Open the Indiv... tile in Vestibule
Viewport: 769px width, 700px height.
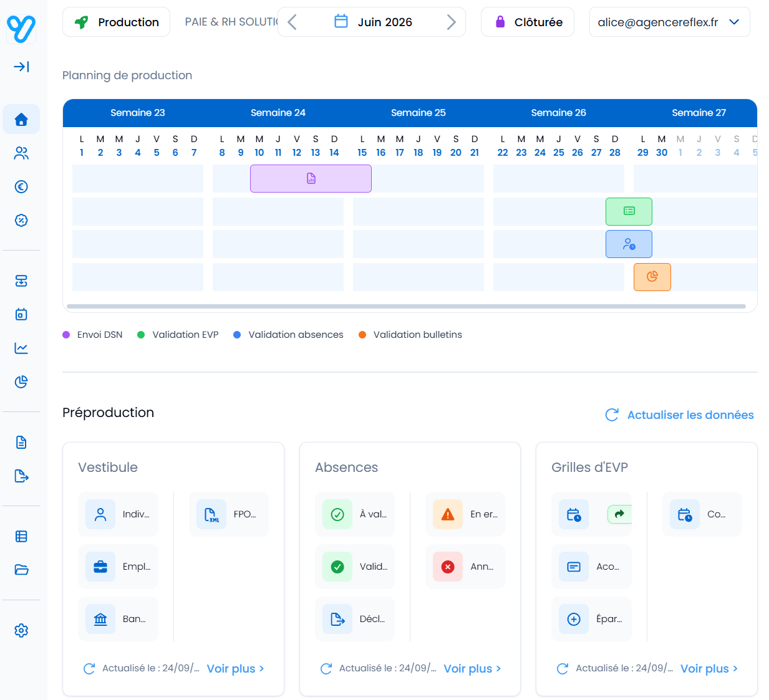[x=118, y=514]
